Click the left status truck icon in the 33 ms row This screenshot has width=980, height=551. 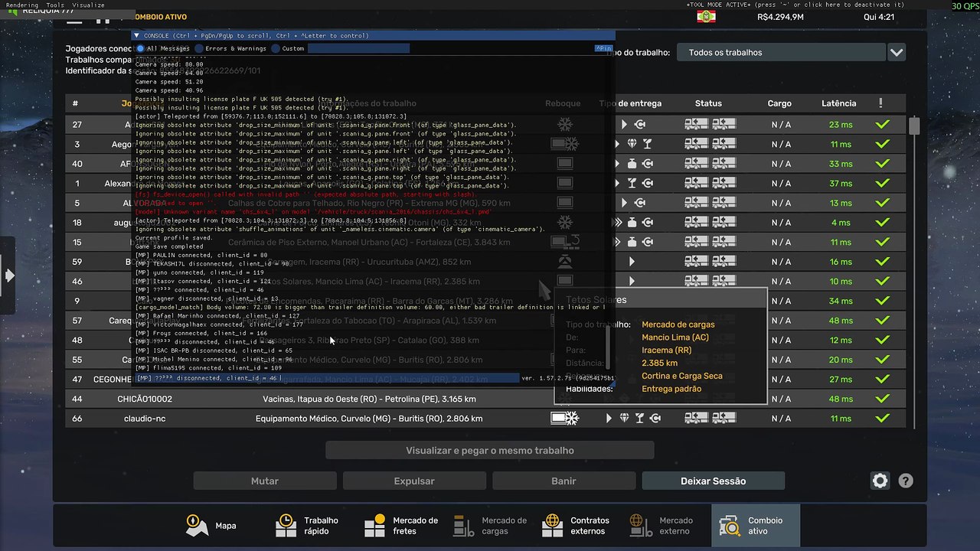click(696, 164)
